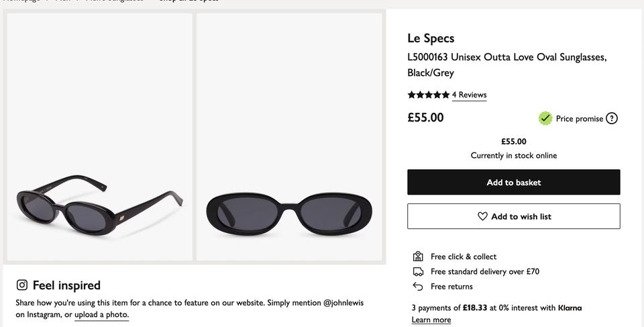
Task: Add the sunglasses to basket
Action: (513, 182)
